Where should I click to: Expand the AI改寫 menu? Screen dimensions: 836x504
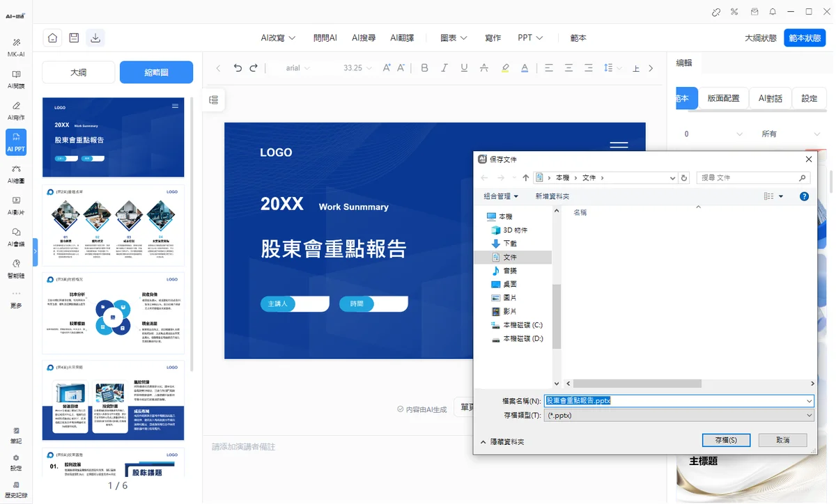pos(278,38)
